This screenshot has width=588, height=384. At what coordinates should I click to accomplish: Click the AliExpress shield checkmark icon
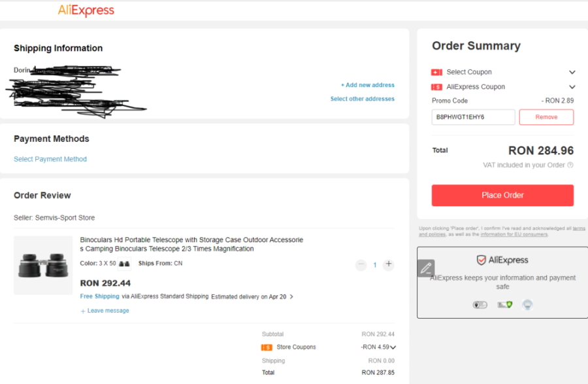[481, 260]
